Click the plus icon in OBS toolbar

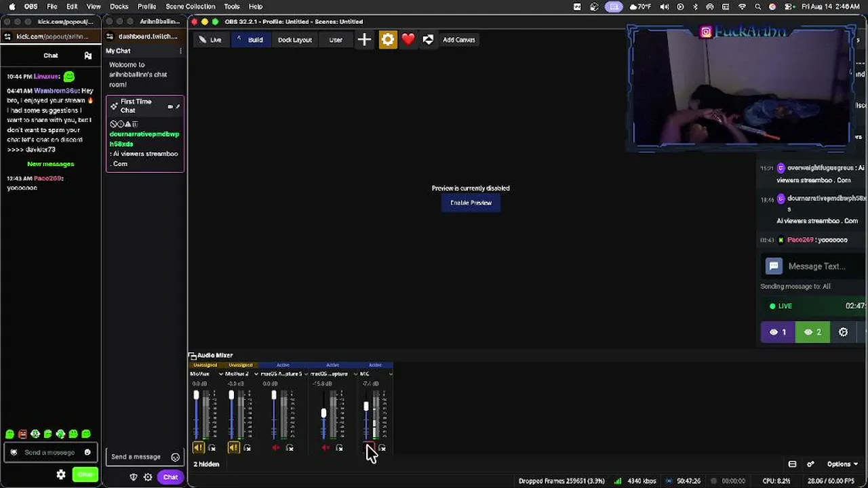364,40
